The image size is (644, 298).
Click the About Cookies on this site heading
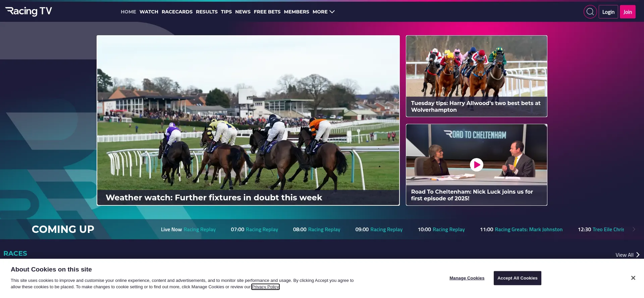51,269
